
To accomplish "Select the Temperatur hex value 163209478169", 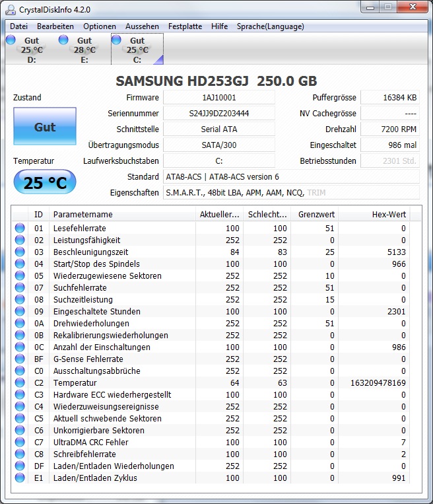I will point(378,383).
